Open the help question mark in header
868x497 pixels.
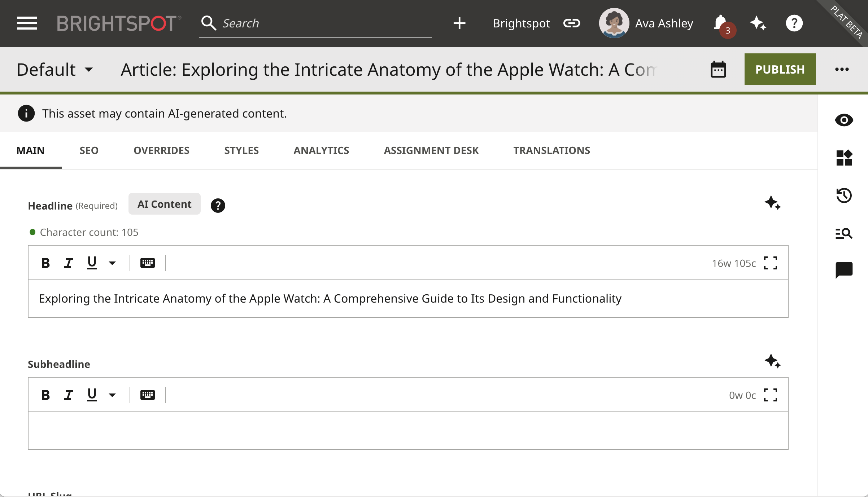pyautogui.click(x=794, y=23)
